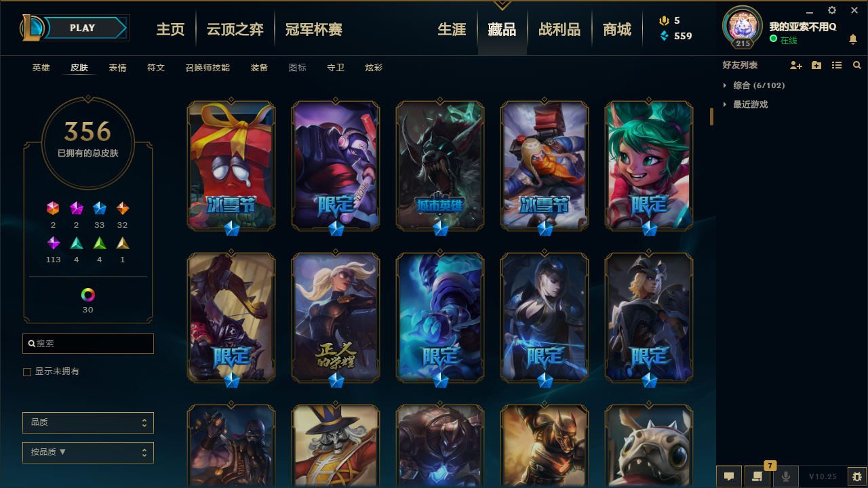Screen dimensions: 868x488
Task: Open missions icon with badge 7
Action: coord(757,476)
